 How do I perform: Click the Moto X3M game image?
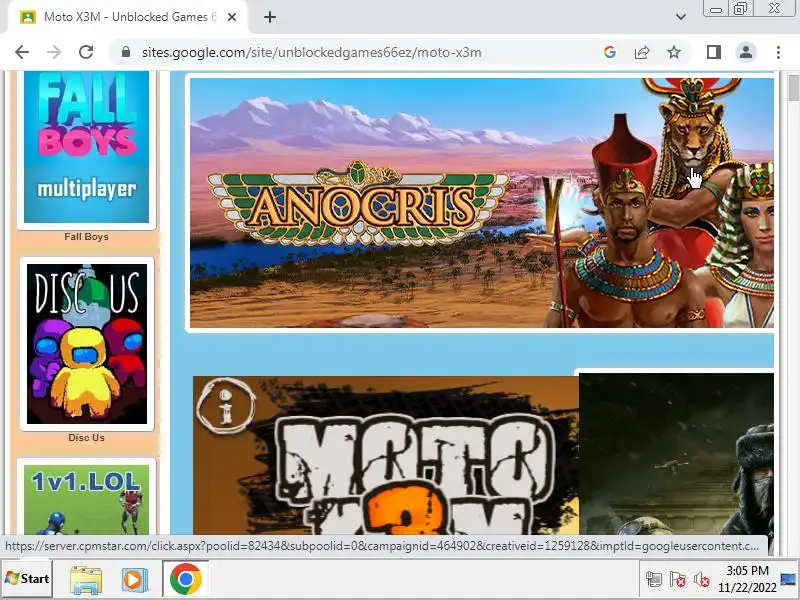(x=386, y=455)
